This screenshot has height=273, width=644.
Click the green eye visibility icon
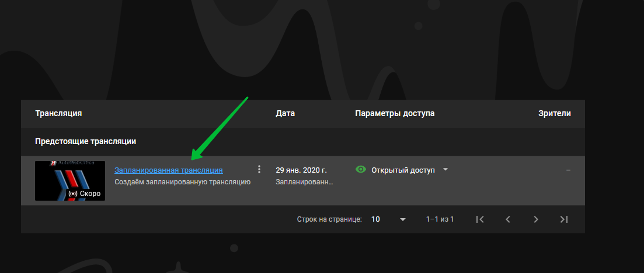(x=361, y=170)
